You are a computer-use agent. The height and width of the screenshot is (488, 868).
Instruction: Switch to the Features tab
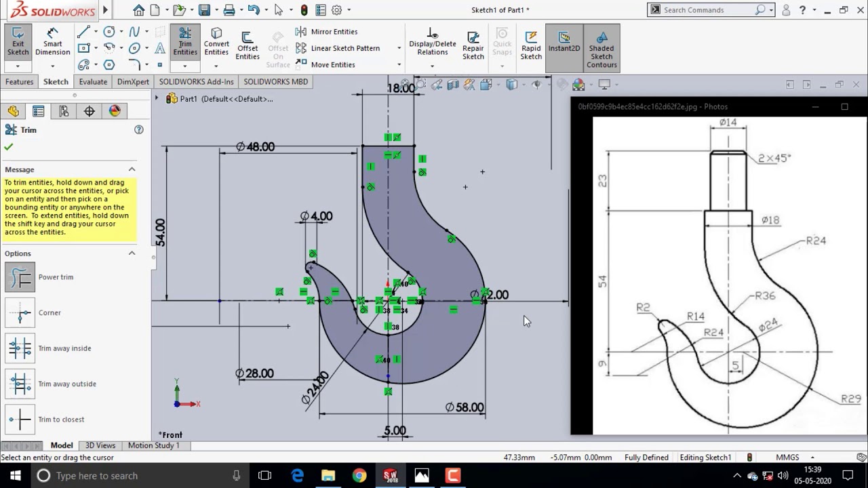click(19, 81)
